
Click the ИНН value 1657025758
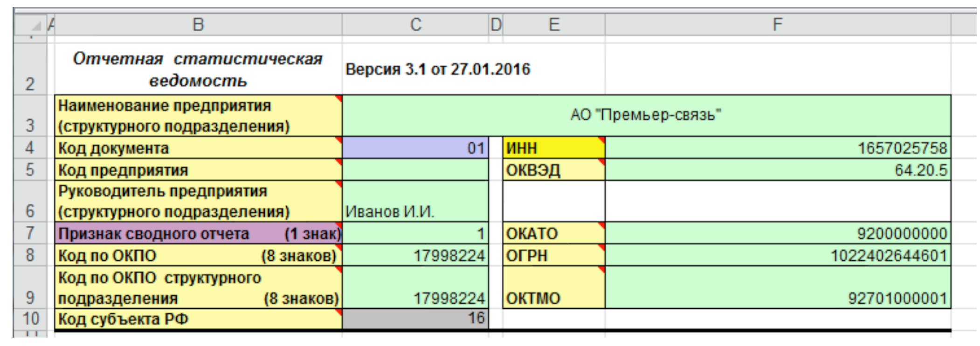pyautogui.click(x=777, y=148)
